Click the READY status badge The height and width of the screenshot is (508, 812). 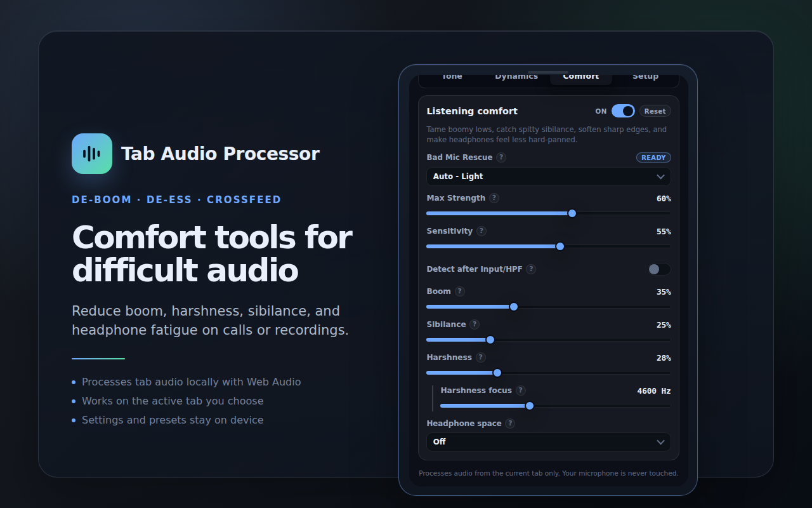[x=653, y=157]
